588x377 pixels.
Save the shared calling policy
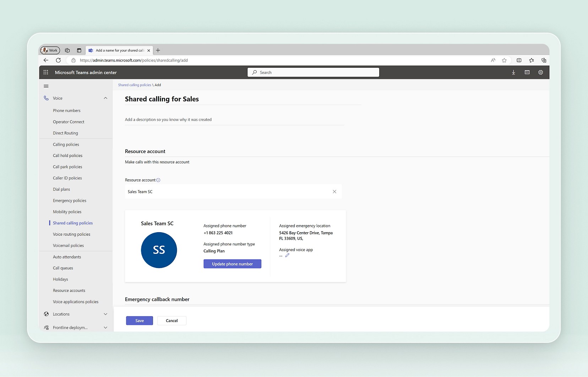140,321
